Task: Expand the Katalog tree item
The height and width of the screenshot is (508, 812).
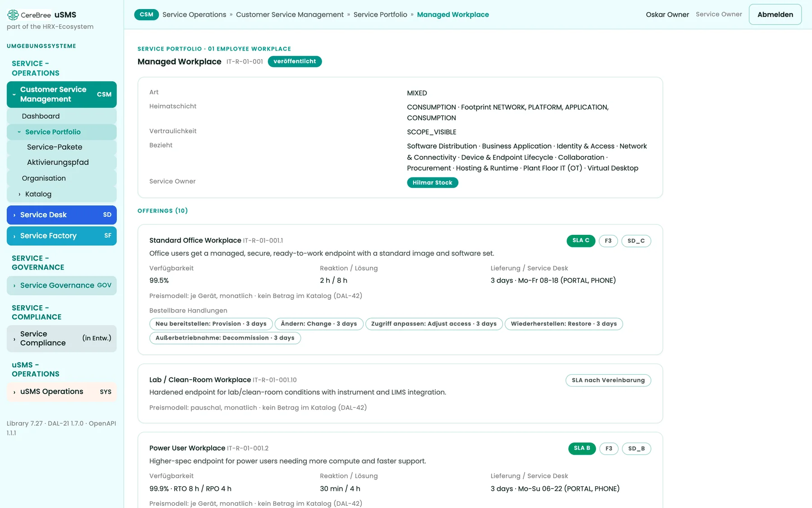Action: (x=62, y=194)
